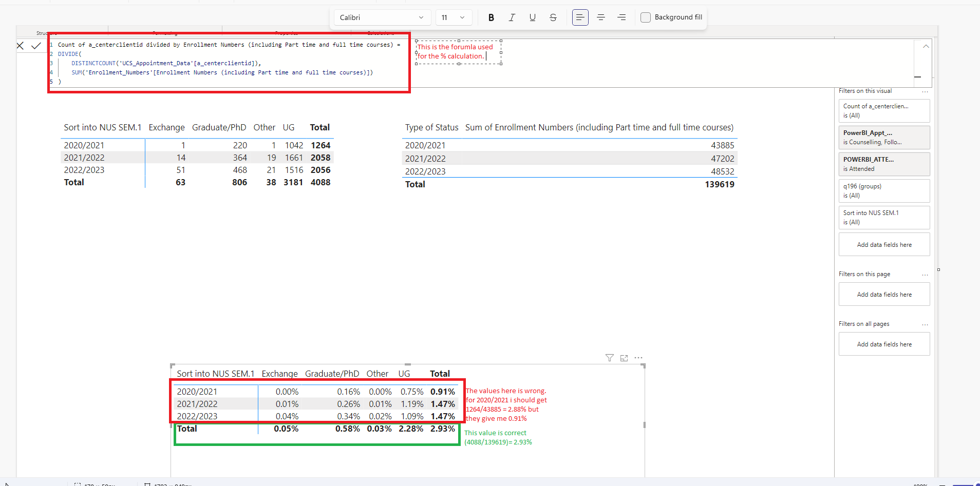Screen dimensions: 980x486
Task: Align text right in text box
Action: click(621, 17)
